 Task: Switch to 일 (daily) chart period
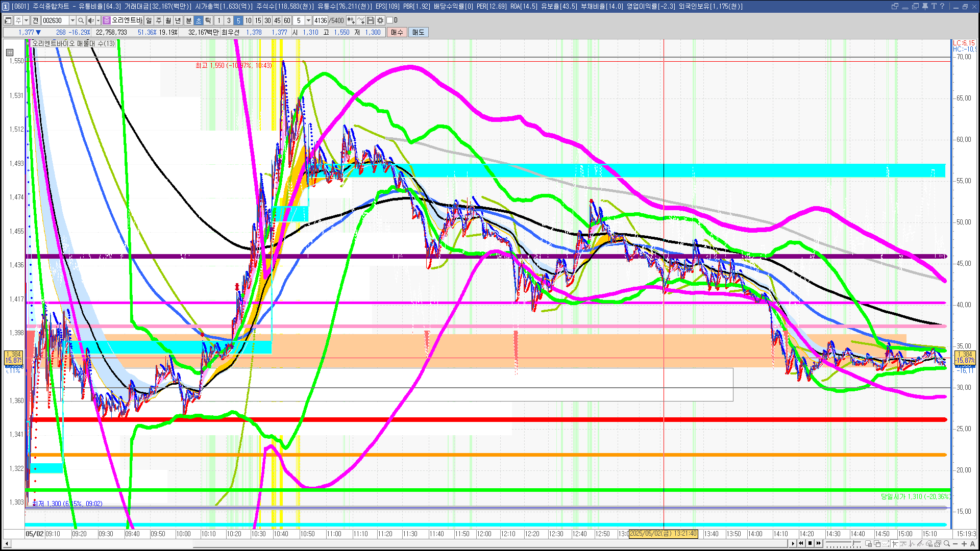click(149, 20)
